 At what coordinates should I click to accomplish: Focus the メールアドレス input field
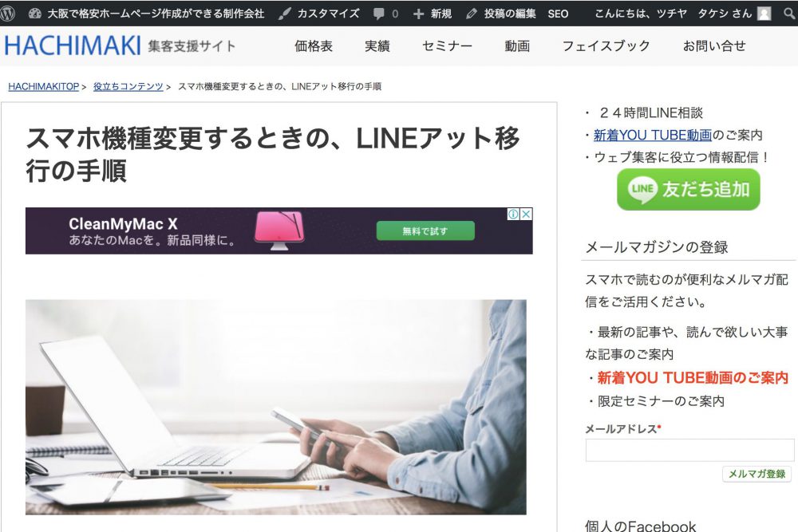click(x=689, y=451)
